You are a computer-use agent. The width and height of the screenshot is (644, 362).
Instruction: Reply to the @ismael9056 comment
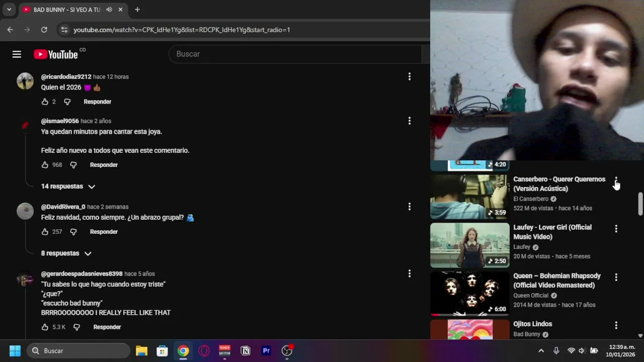point(104,165)
